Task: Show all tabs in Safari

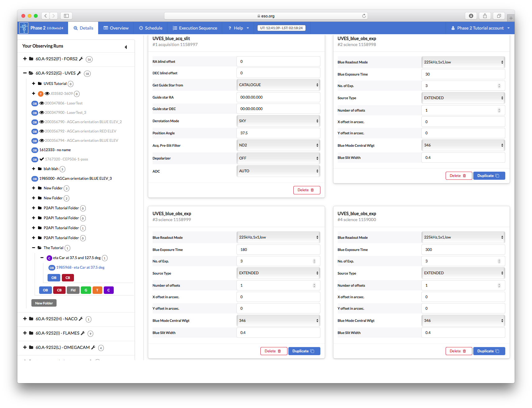Action: (499, 16)
